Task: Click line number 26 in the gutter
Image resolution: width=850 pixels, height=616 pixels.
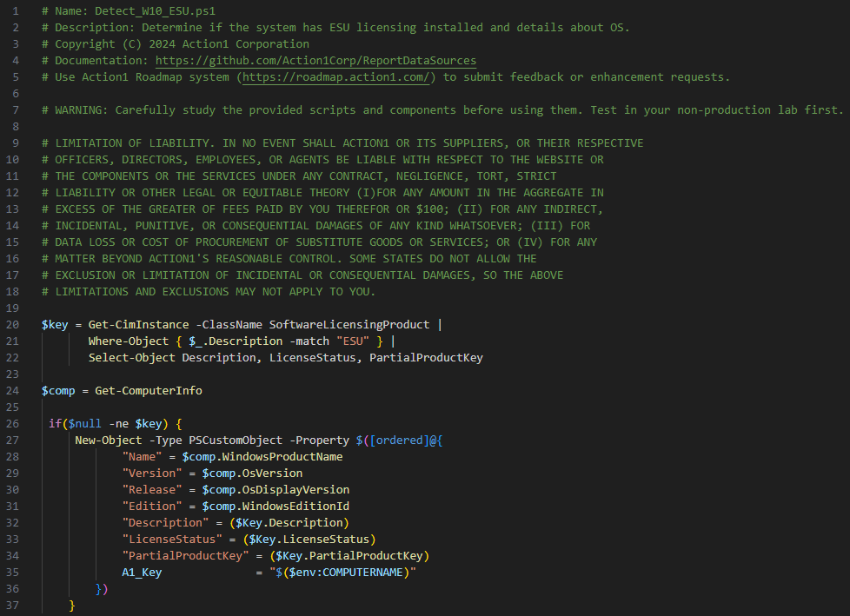Action: 12,424
